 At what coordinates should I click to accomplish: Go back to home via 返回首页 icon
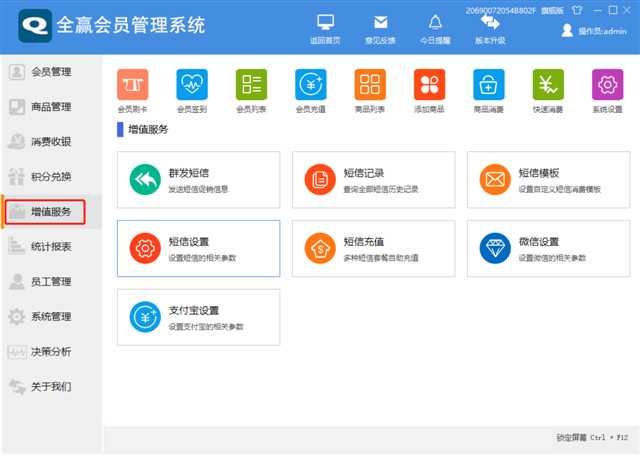[325, 29]
